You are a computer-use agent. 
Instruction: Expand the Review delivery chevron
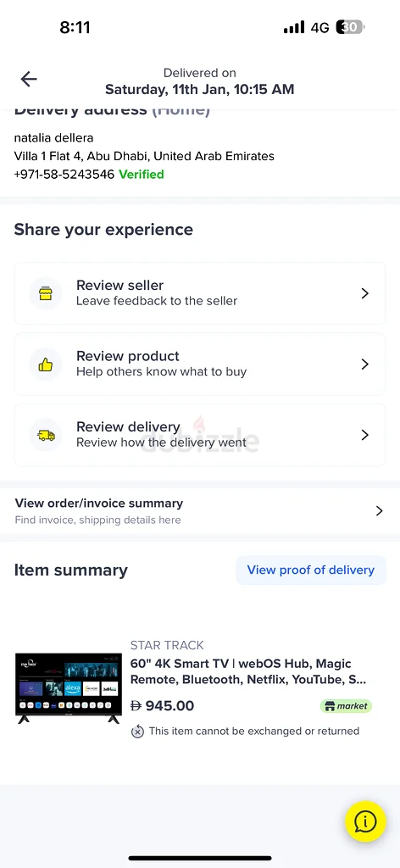point(364,435)
